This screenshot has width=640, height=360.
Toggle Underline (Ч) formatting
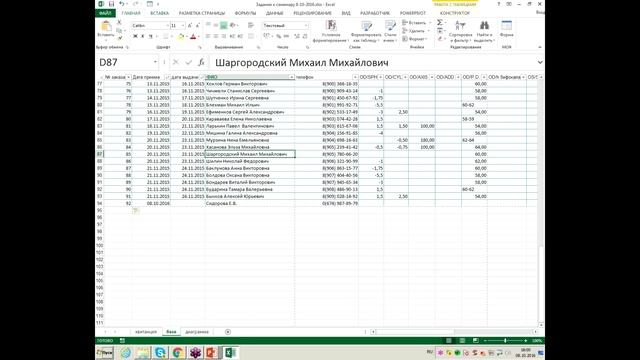click(150, 36)
